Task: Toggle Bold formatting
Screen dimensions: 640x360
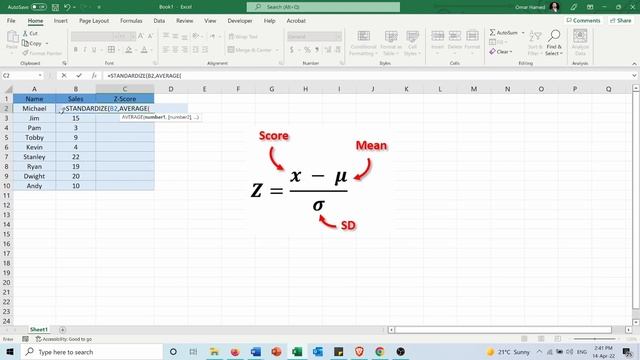Action: (x=76, y=50)
